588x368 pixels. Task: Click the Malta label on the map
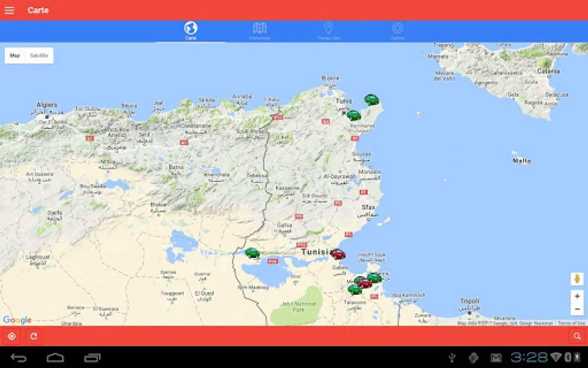tap(522, 161)
